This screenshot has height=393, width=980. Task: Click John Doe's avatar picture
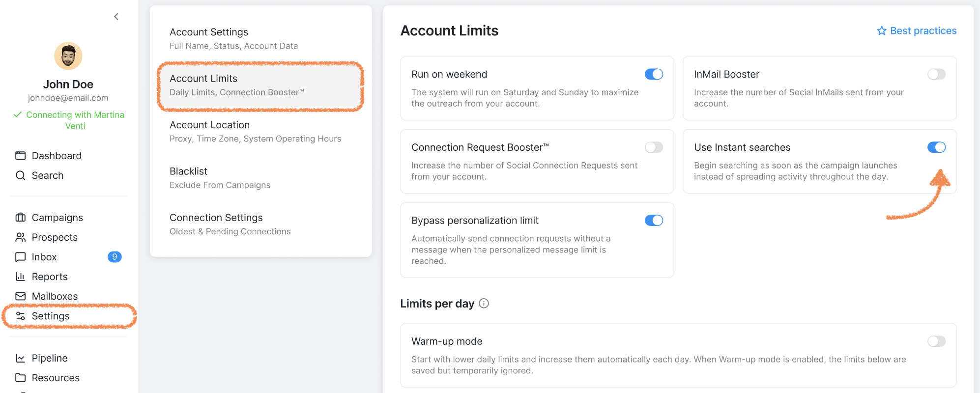68,56
